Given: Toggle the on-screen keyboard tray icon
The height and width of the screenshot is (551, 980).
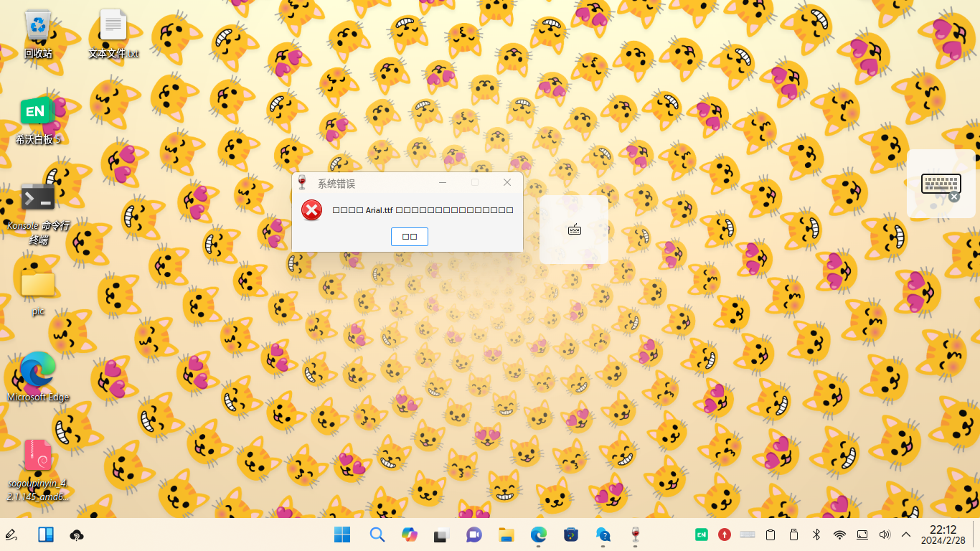Looking at the screenshot, I should pos(748,534).
